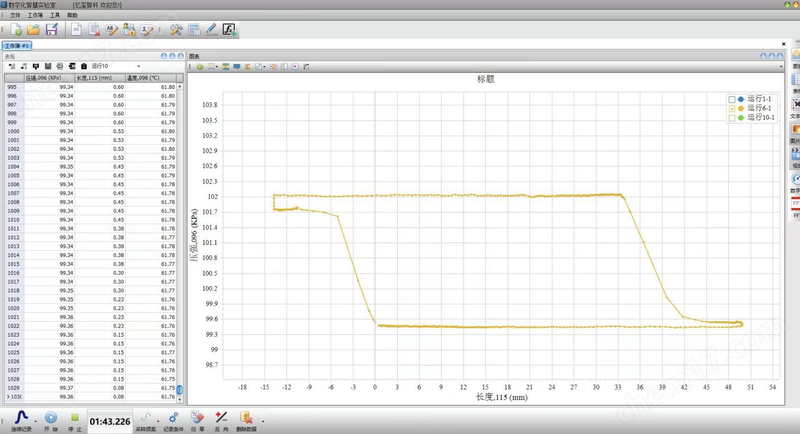Click the 反向 plus-minus icon
Screen dimensions: 800x434
tap(221, 418)
